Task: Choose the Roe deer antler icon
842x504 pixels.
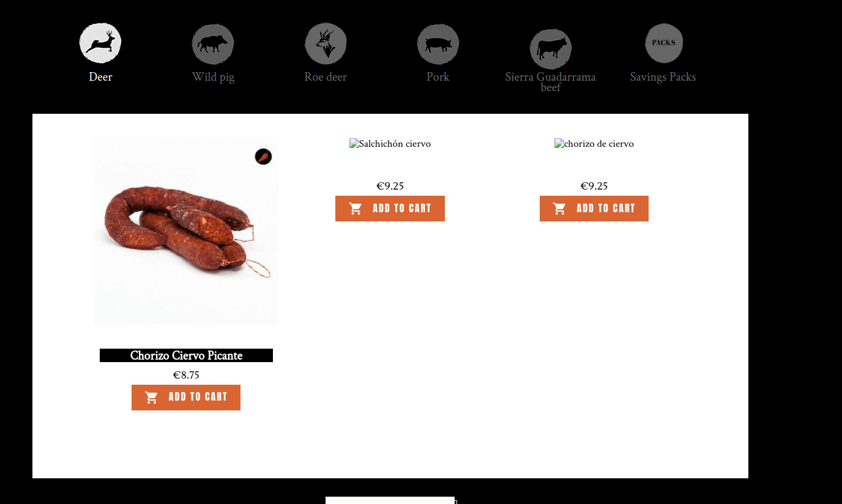Action: (326, 44)
